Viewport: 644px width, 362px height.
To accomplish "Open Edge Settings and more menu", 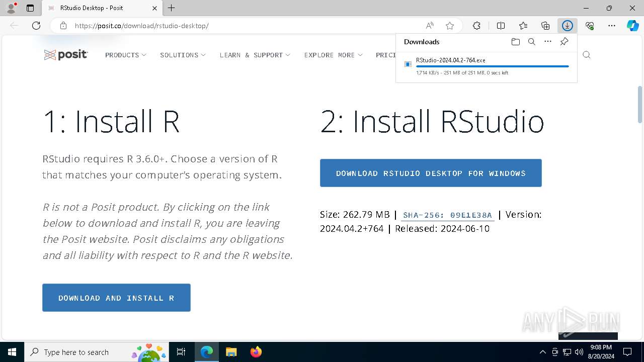I will click(x=612, y=26).
